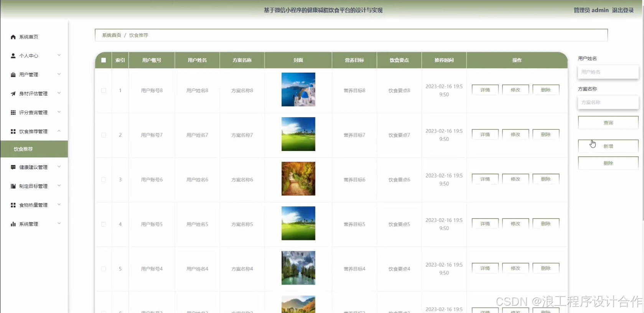
Task: Expand the 制定目标管理 chevron
Action: (59, 185)
